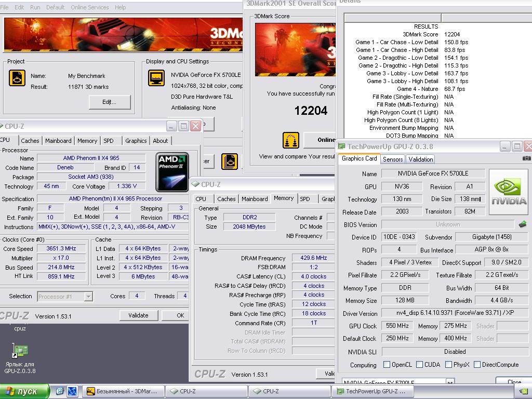
Task: Click Result 11871 3D marks text
Action: click(88, 87)
